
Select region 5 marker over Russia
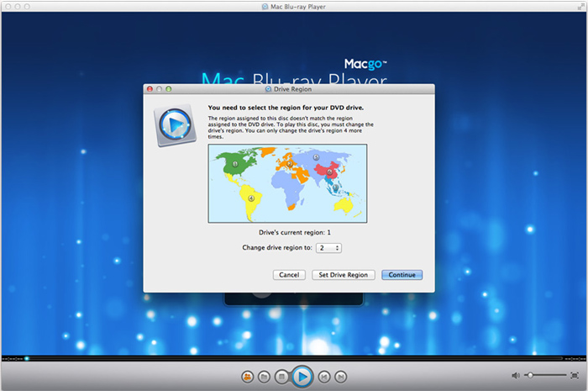tap(316, 157)
